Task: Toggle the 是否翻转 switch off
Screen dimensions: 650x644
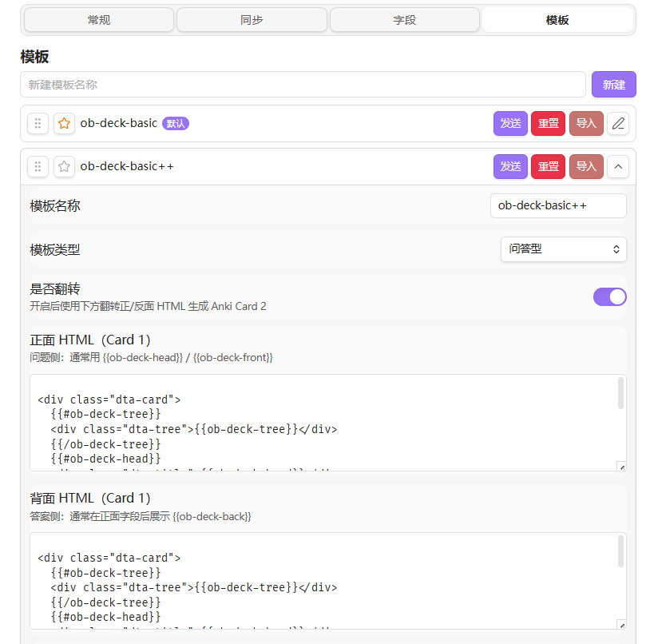Action: coord(610,297)
